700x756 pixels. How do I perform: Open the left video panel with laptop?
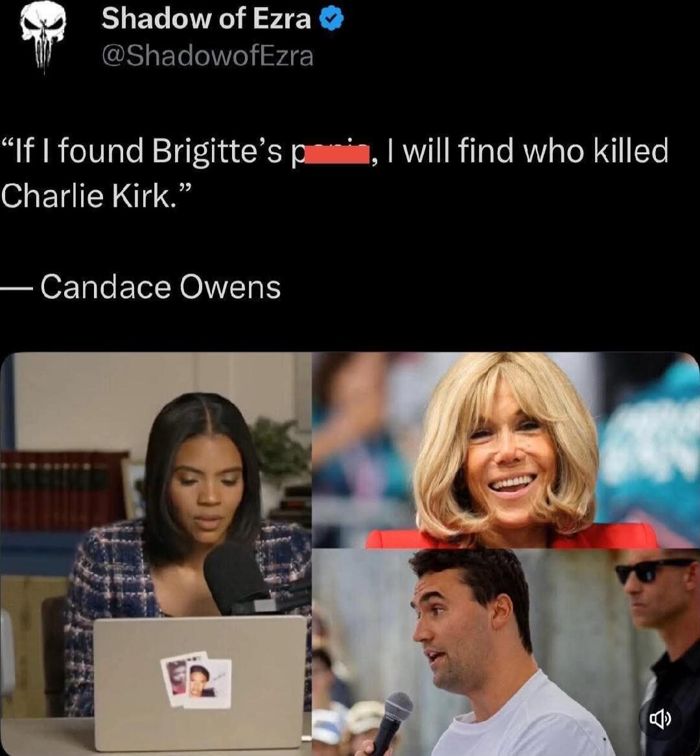pos(156,554)
